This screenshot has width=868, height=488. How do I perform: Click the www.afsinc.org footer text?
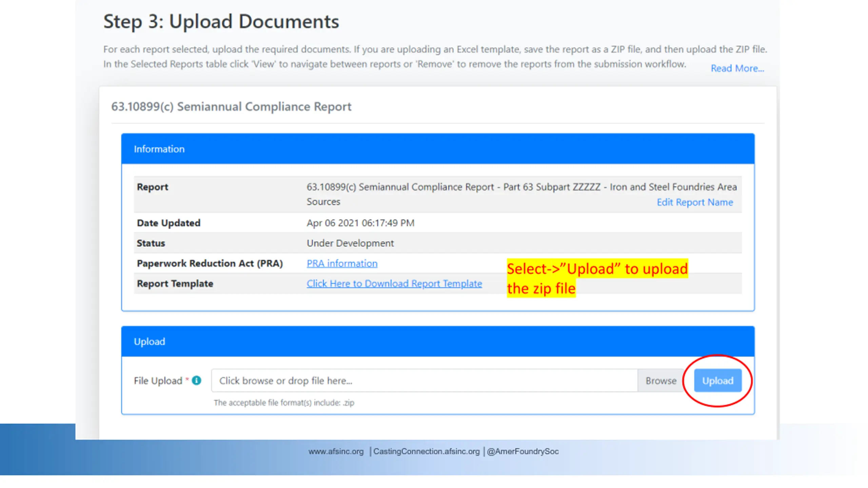pos(336,451)
